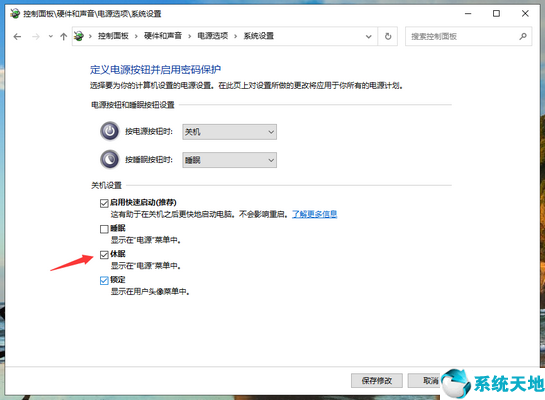Toggle 启用快速启动(推荐) checkbox
Screen dimensions: 545x400
coord(104,203)
